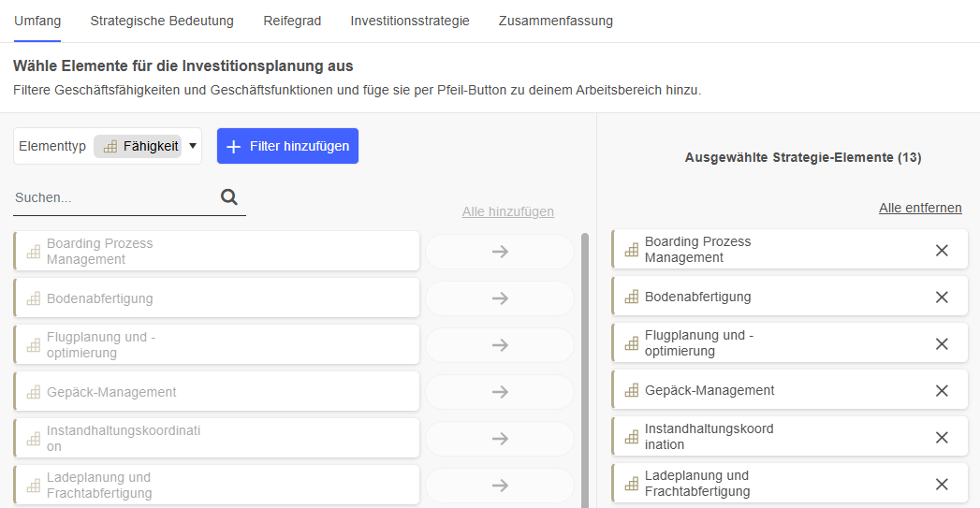The height and width of the screenshot is (508, 980).
Task: Open the Zusammenfassung tab
Action: coord(556,21)
